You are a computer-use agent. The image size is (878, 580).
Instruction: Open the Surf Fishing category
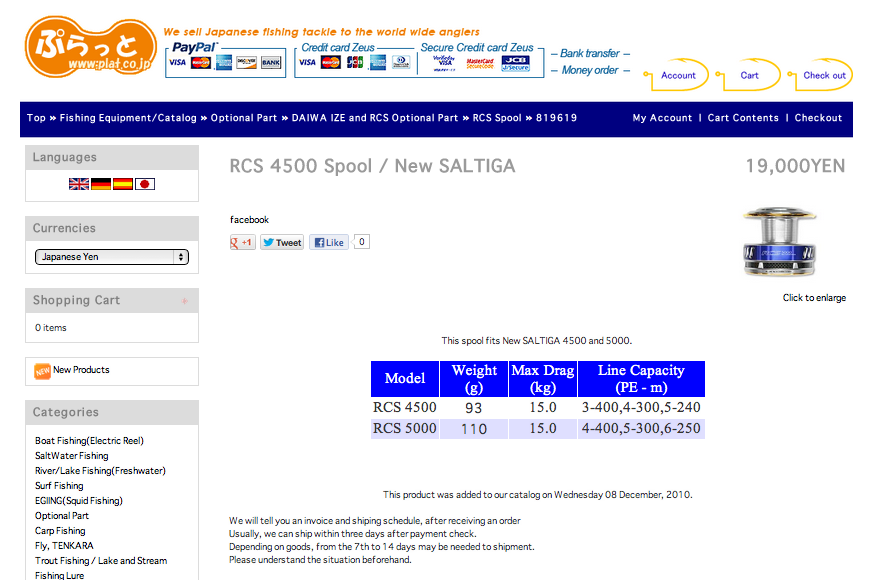pos(59,486)
